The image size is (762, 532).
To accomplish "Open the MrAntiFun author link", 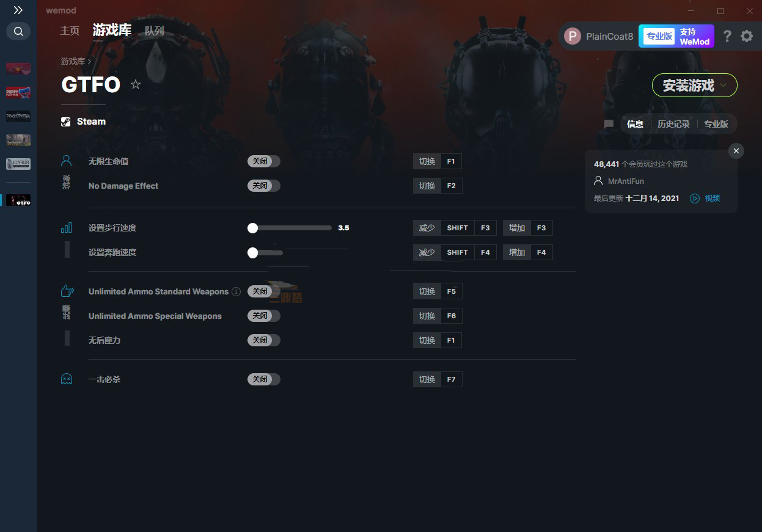I will click(x=626, y=181).
